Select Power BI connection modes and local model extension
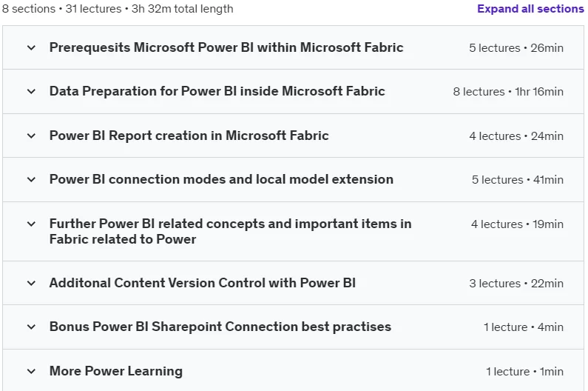The image size is (588, 391). (221, 179)
